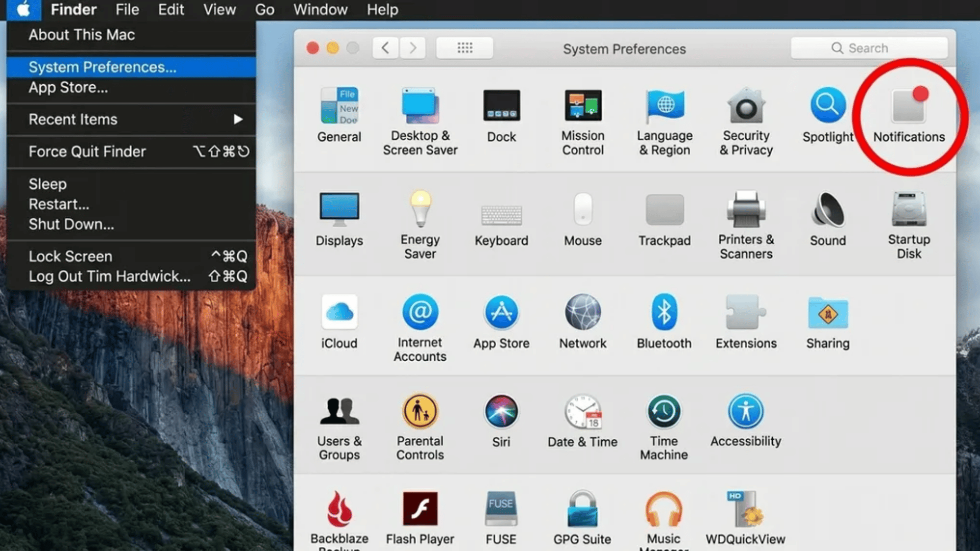Image resolution: width=980 pixels, height=551 pixels.
Task: Open Time Machine preferences
Action: click(x=664, y=428)
